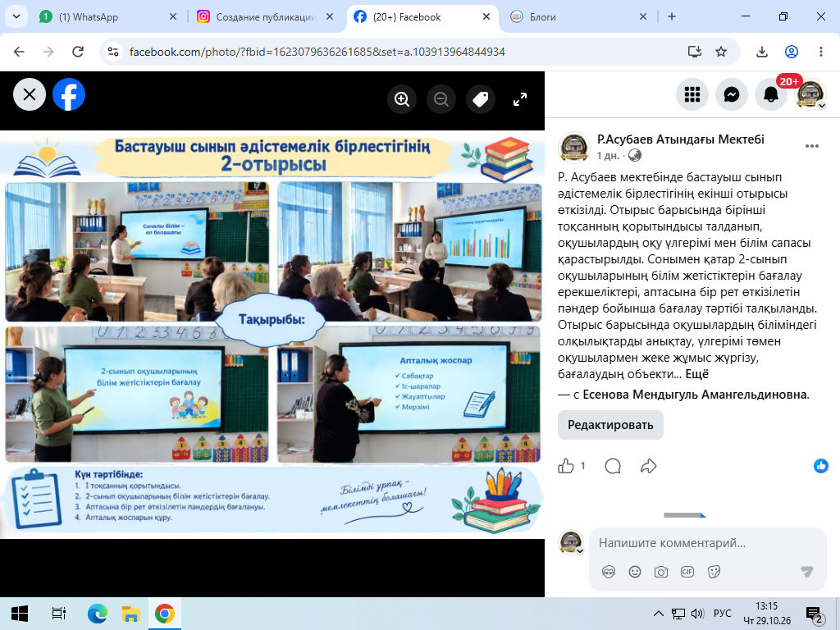Open Task View
840x630 pixels.
pos(58,614)
